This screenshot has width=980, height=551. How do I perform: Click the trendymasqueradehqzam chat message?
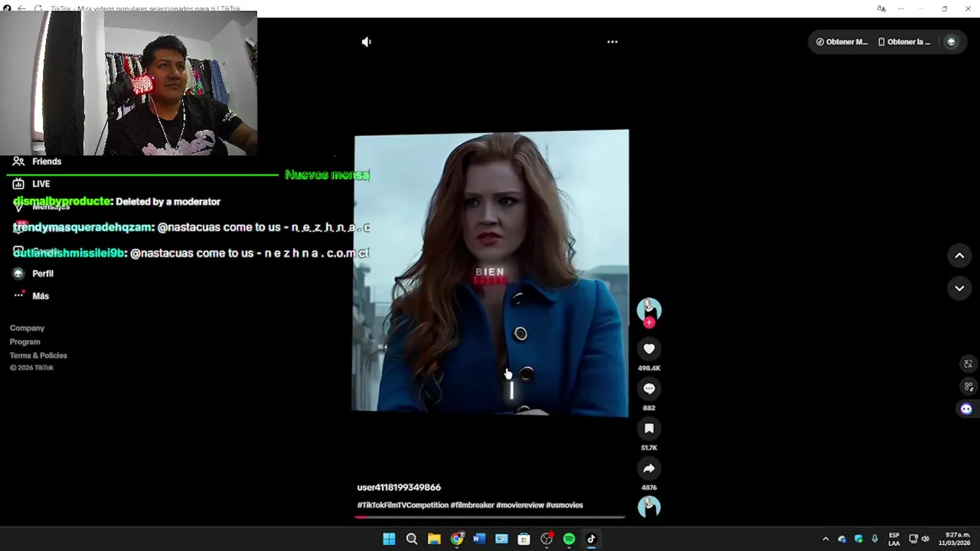click(191, 227)
